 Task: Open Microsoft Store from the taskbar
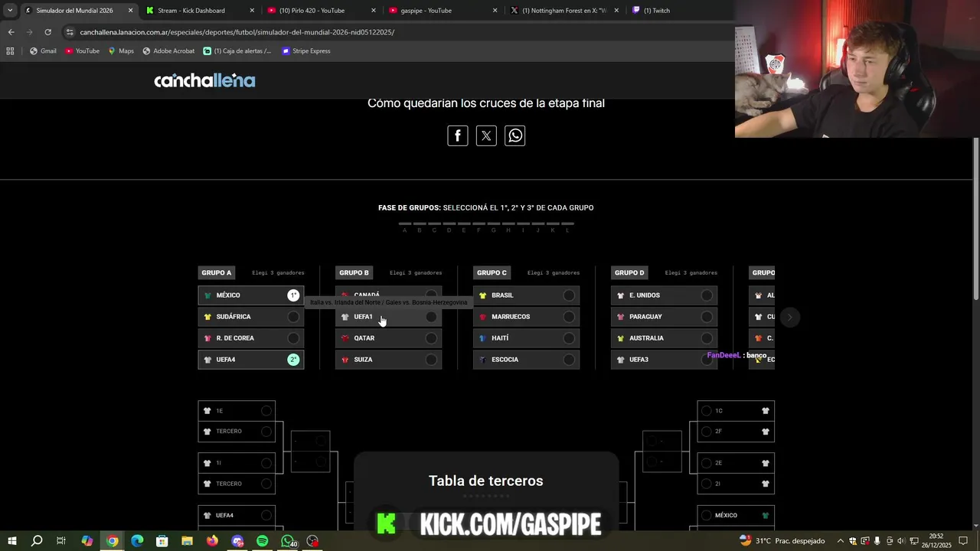162,541
